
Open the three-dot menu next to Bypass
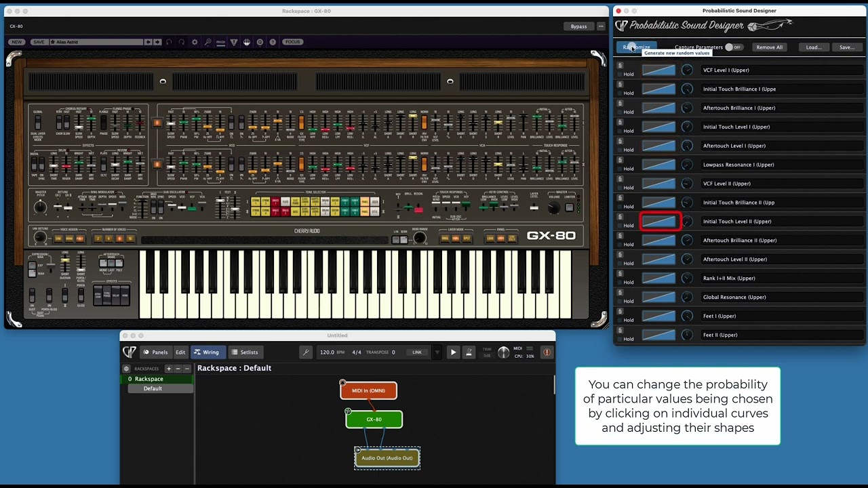coord(601,26)
